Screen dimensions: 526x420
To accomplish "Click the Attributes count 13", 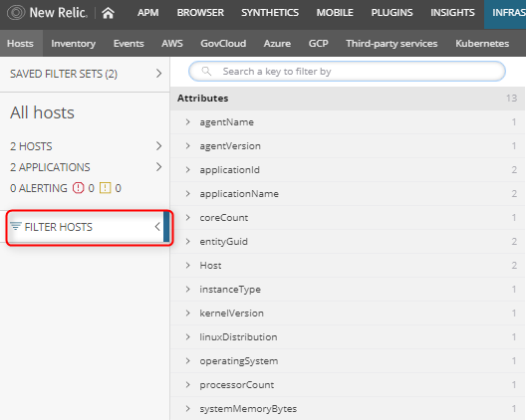I will click(x=512, y=99).
